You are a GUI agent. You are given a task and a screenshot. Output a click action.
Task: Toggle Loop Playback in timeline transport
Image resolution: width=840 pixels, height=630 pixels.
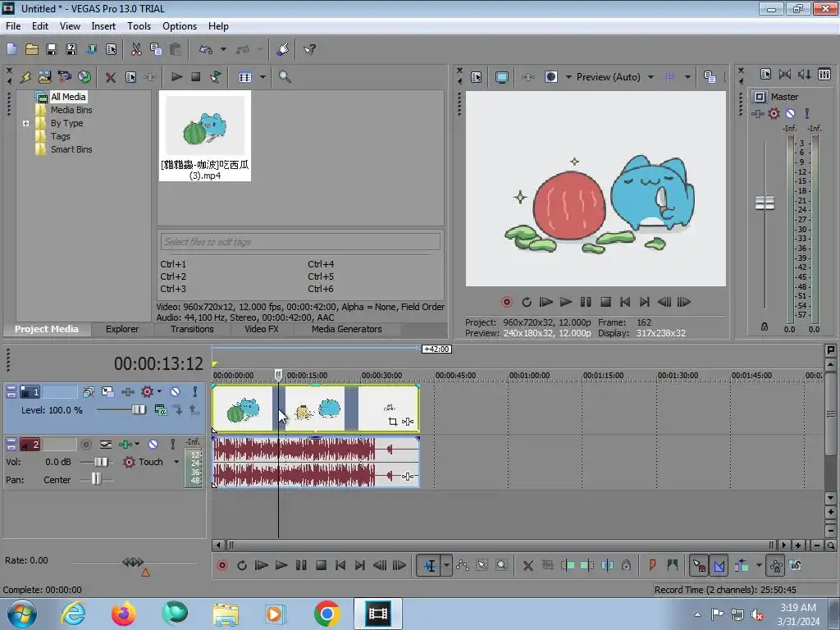pos(242,565)
